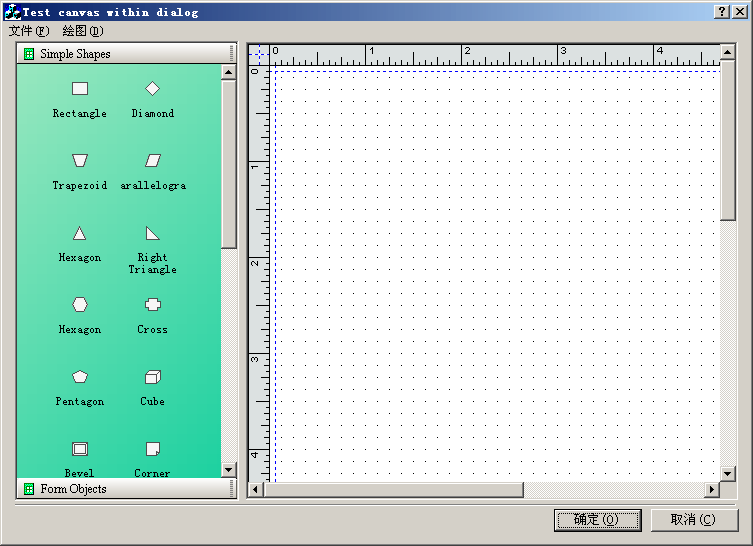Select the Cross shape icon

tap(152, 305)
